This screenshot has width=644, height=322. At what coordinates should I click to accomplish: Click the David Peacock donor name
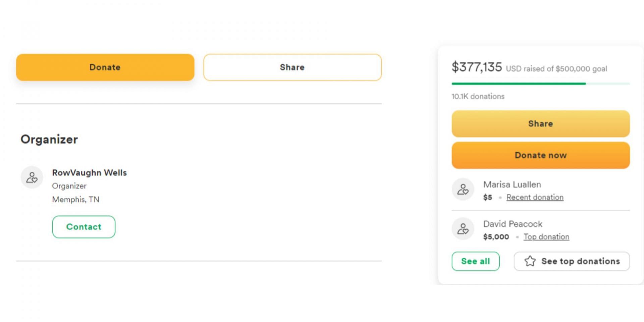pos(513,224)
